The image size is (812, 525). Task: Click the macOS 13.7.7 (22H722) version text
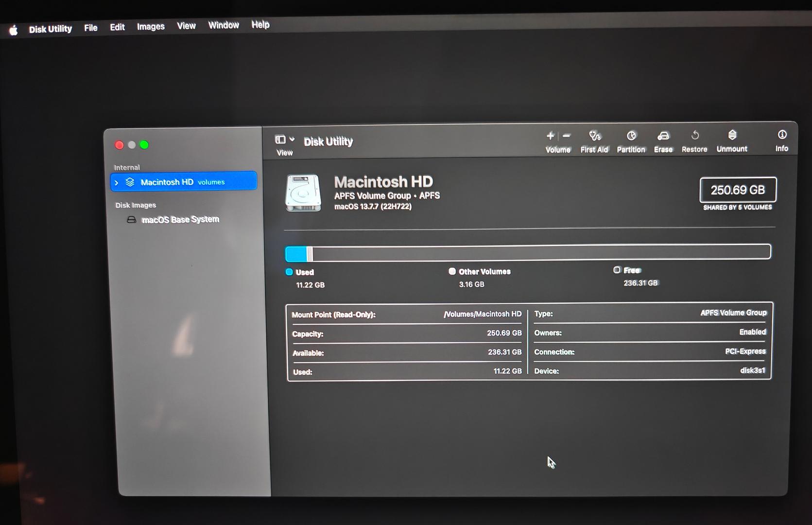tap(373, 207)
